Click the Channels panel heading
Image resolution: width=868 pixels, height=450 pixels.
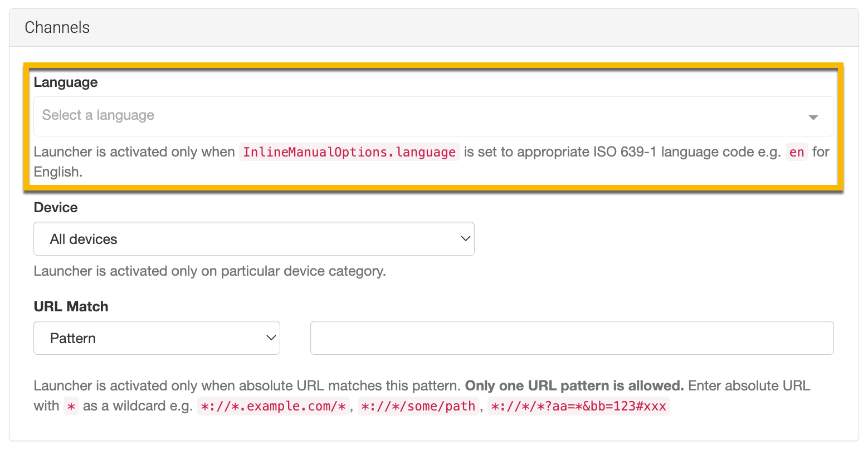[x=57, y=27]
